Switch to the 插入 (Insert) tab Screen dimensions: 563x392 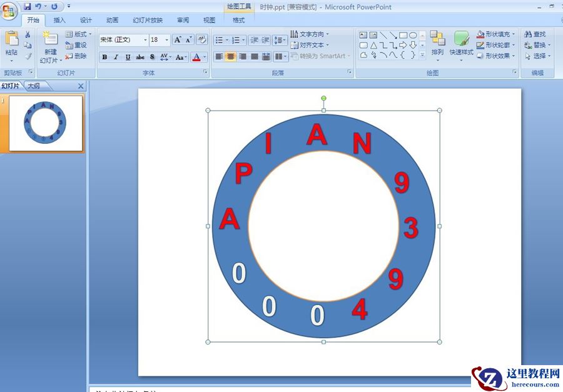tap(59, 20)
